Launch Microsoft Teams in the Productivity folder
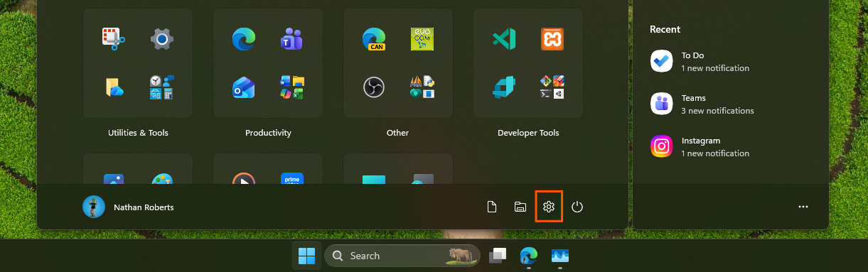 (292, 38)
